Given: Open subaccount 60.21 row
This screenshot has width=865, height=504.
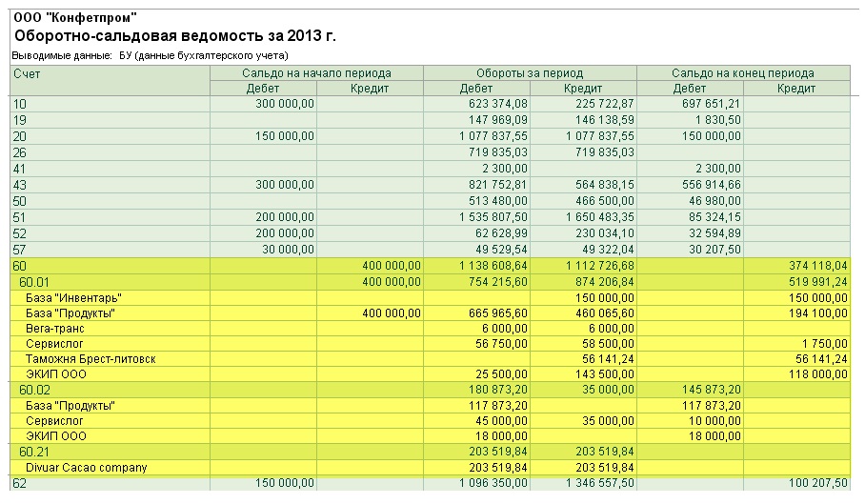Looking at the screenshot, I should tap(431, 452).
